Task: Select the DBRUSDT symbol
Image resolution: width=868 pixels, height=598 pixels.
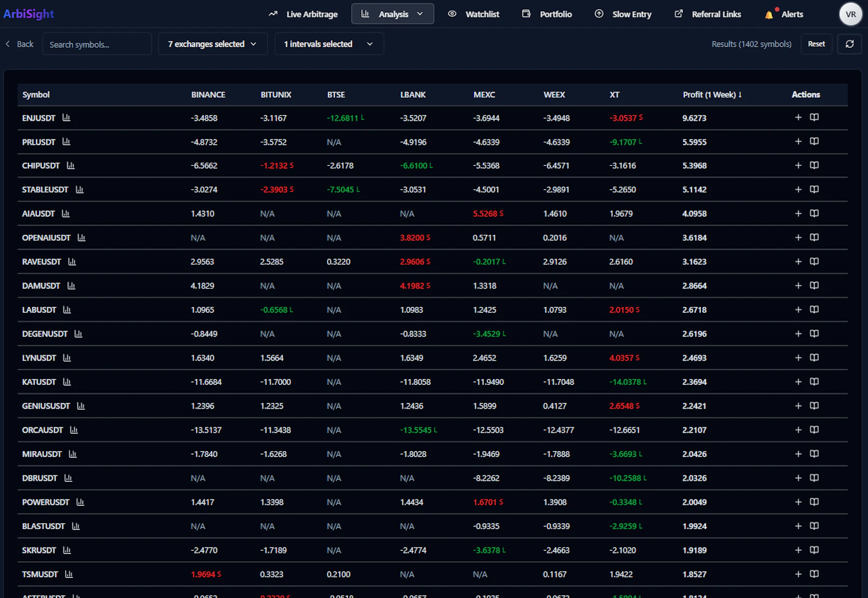Action: coord(40,478)
